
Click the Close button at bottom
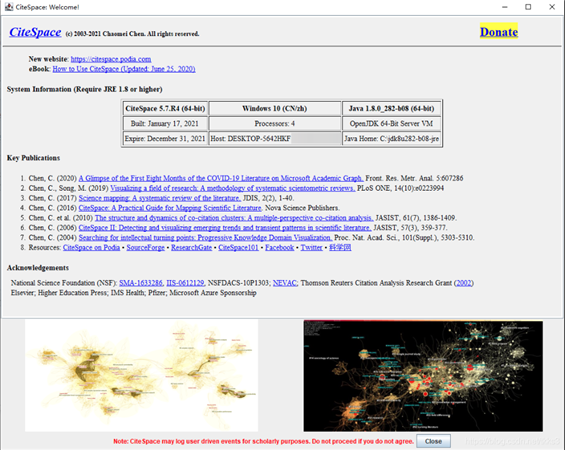433,441
